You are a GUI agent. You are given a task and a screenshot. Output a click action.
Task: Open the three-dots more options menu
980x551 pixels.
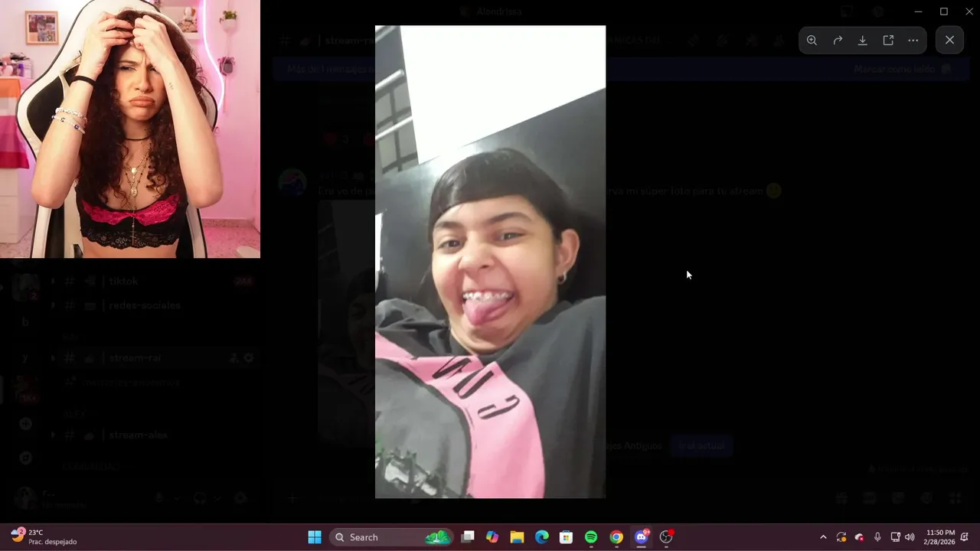tap(913, 41)
